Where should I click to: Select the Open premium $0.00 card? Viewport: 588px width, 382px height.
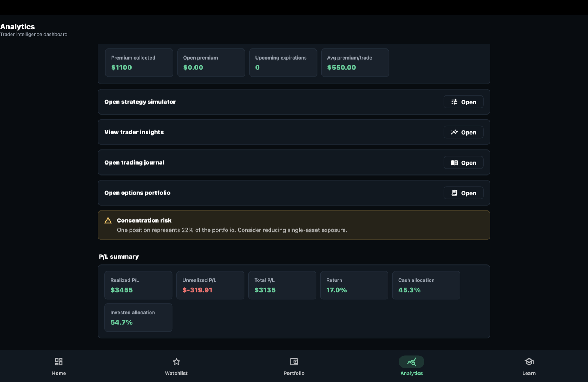[x=211, y=63]
